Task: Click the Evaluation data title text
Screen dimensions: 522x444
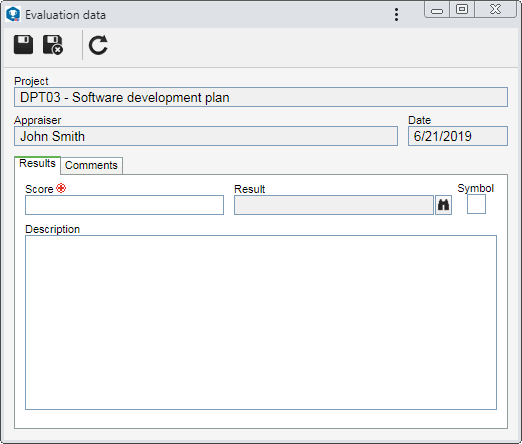Action: click(65, 15)
